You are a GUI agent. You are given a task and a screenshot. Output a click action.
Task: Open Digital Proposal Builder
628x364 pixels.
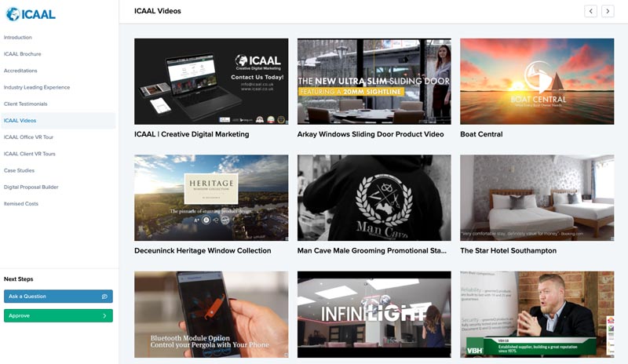31,187
